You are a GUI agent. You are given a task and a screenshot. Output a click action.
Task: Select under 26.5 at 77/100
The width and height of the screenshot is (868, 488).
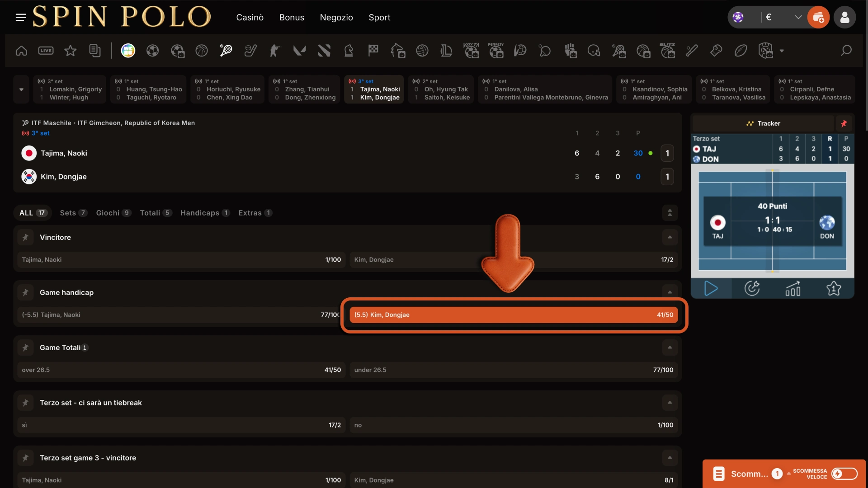[x=514, y=370]
